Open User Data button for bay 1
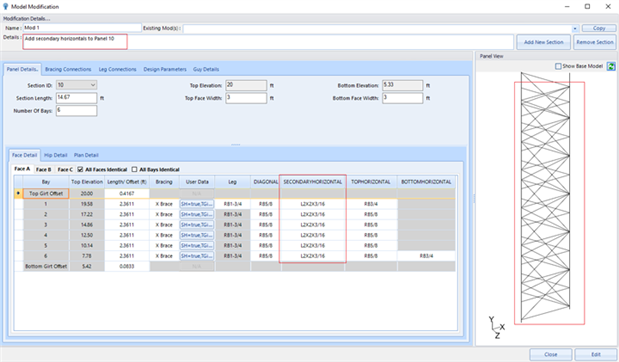Screen dimensions: 619x362 [197, 204]
